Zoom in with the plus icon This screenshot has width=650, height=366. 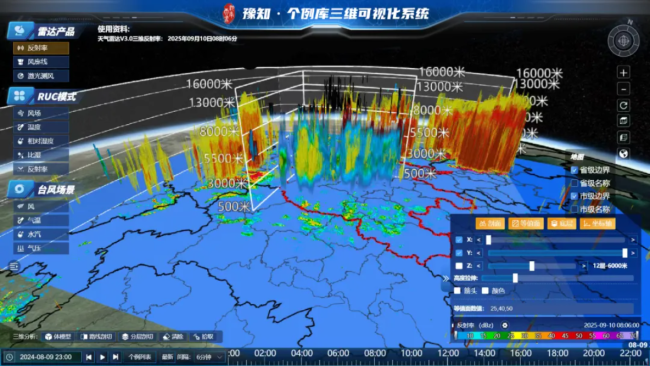[x=623, y=73]
